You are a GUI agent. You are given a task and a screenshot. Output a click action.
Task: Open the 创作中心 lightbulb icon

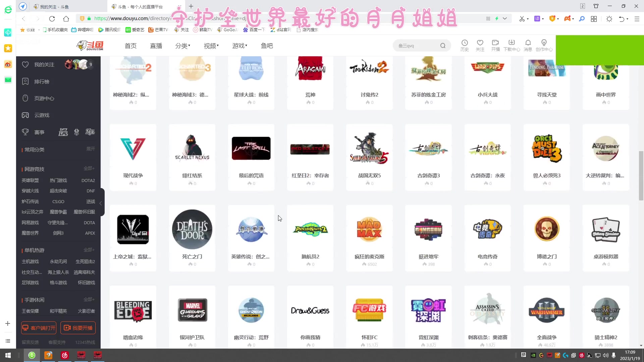click(x=544, y=45)
